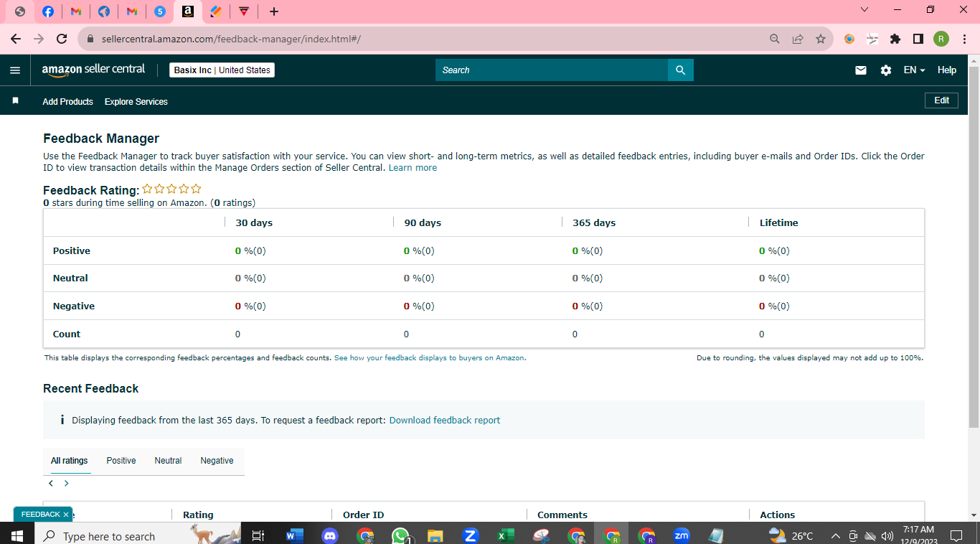Click the magnifier search button

(681, 70)
